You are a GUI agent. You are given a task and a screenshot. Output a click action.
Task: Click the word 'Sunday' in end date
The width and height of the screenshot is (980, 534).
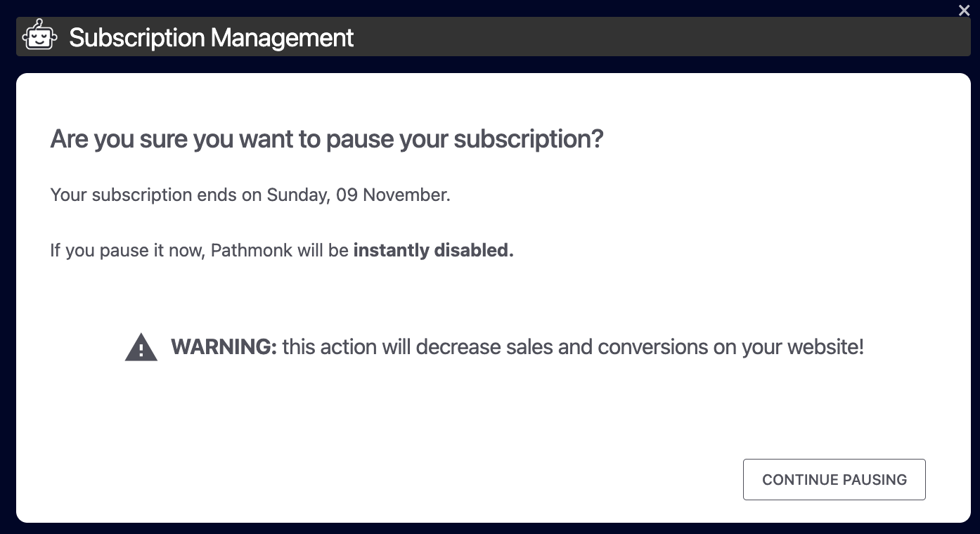click(x=297, y=195)
